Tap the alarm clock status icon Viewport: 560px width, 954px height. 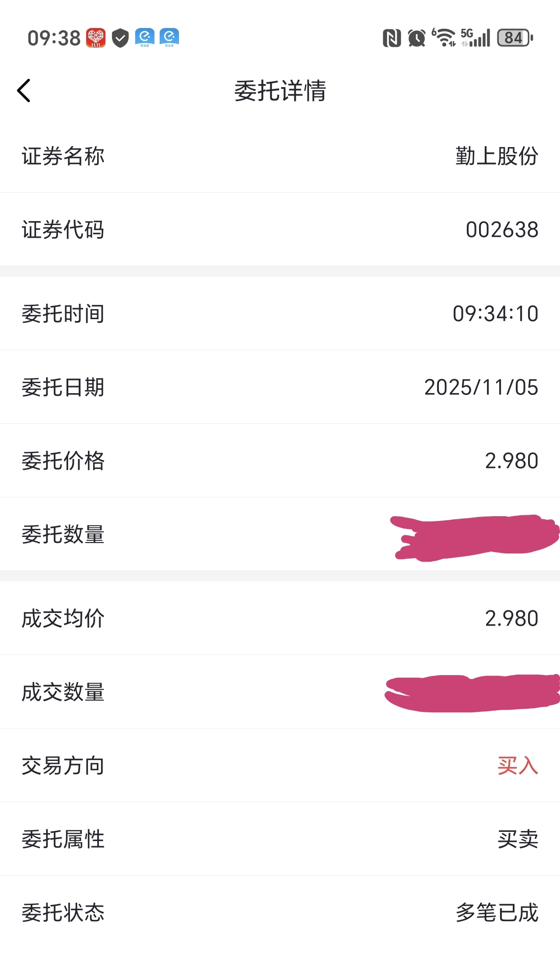pyautogui.click(x=416, y=38)
